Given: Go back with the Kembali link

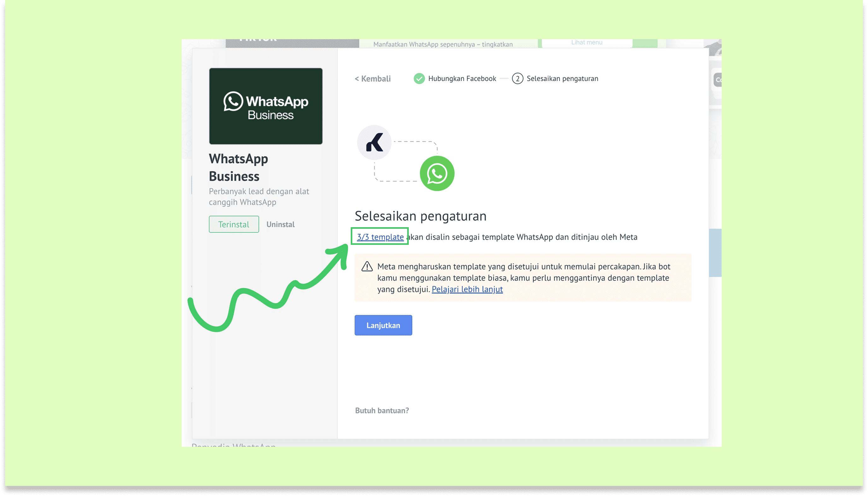Looking at the screenshot, I should [372, 79].
